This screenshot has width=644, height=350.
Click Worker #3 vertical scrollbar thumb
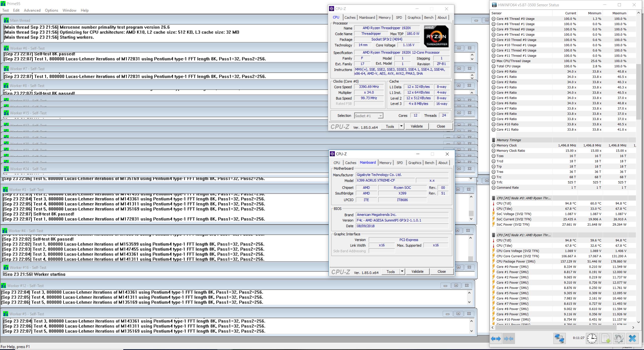[471, 213]
